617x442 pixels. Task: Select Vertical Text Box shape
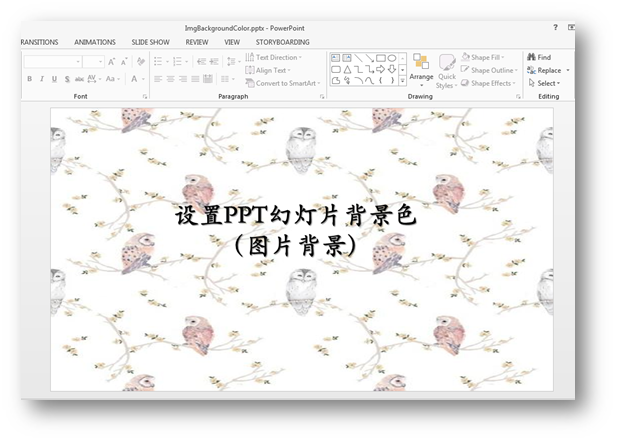pos(347,58)
